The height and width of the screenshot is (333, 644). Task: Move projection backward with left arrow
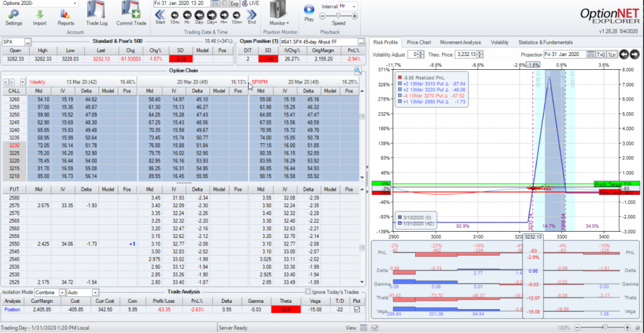623,54
